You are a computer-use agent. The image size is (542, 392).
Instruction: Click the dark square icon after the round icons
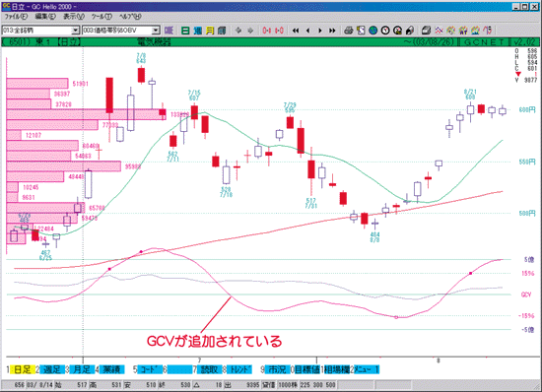(410, 31)
